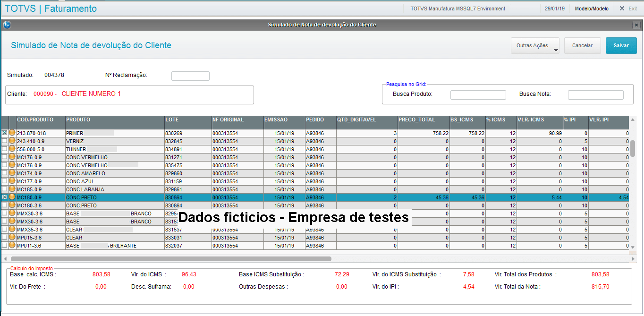
Task: Click the NF ORIGINAL column header
Action: [x=237, y=120]
